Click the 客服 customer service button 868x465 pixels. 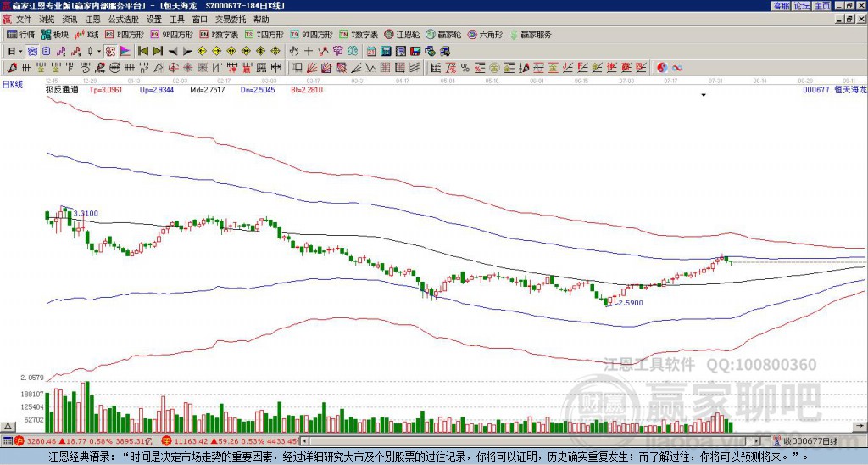(x=781, y=6)
